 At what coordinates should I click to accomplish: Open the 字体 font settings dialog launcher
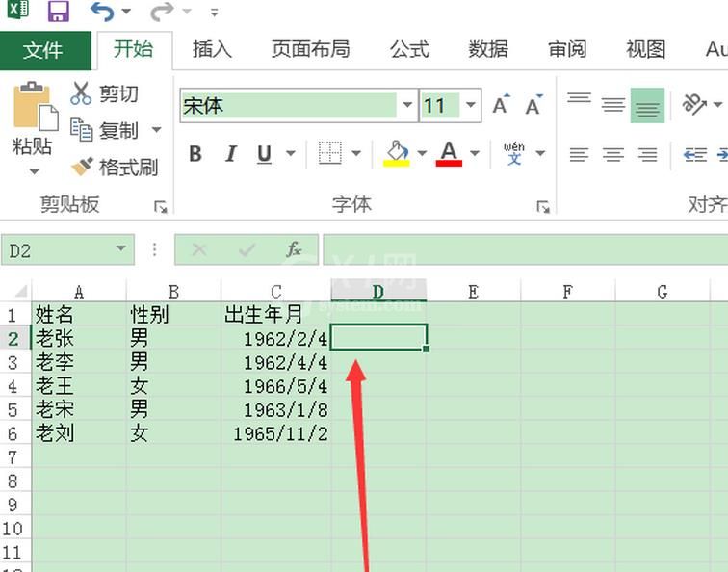coord(543,207)
